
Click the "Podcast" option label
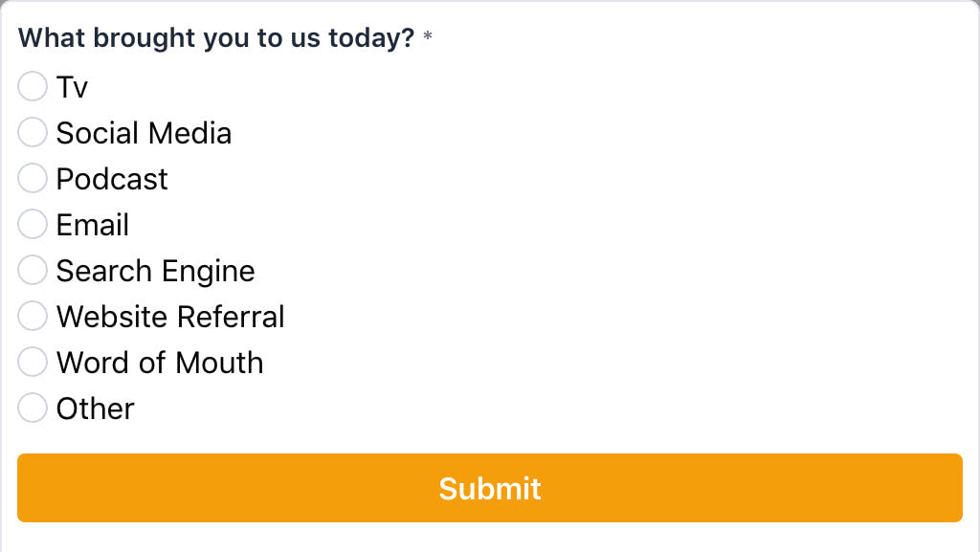point(112,179)
